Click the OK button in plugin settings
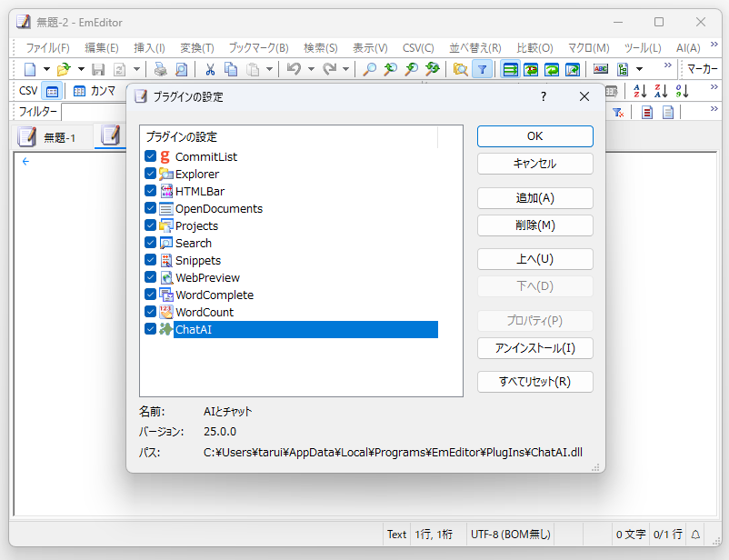Viewport: 729px width, 560px height. tap(534, 136)
